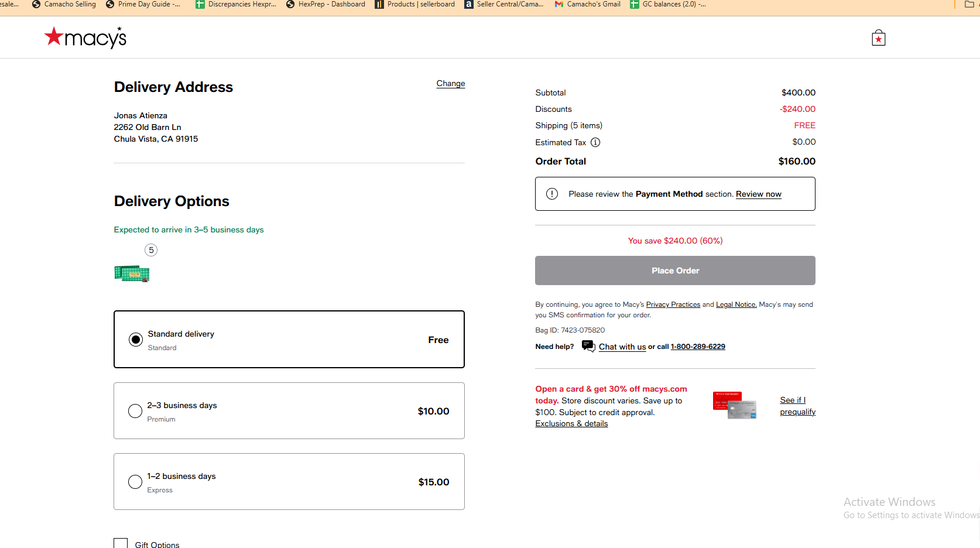980x548 pixels.
Task: Click the Macy's credit cards image
Action: coord(735,405)
